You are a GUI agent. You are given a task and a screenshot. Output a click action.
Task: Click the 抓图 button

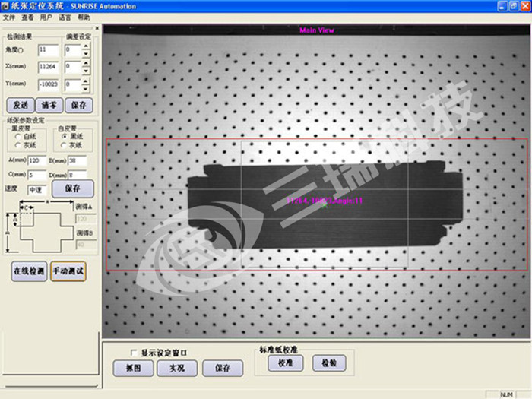click(133, 368)
